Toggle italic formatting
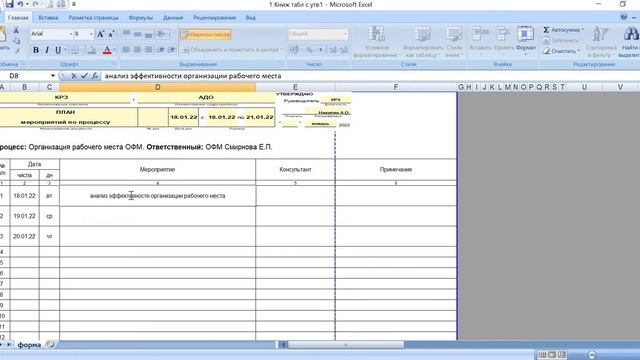 (47, 50)
